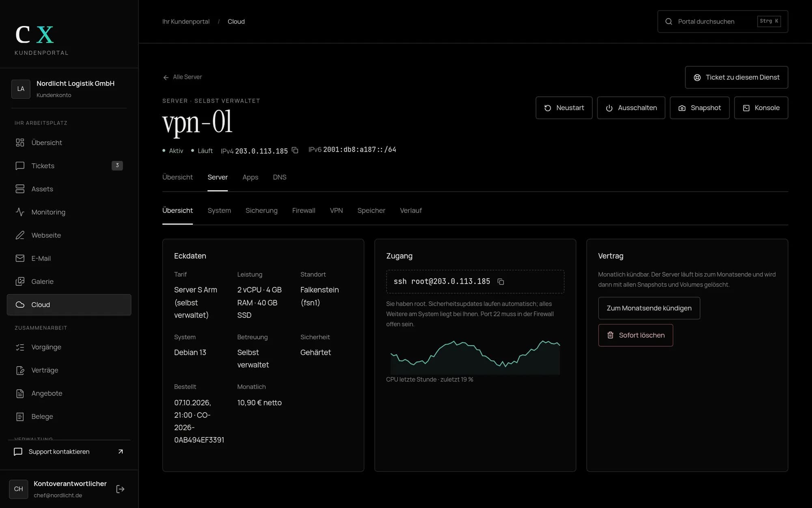Select the Cloud sidebar item

coord(69,305)
